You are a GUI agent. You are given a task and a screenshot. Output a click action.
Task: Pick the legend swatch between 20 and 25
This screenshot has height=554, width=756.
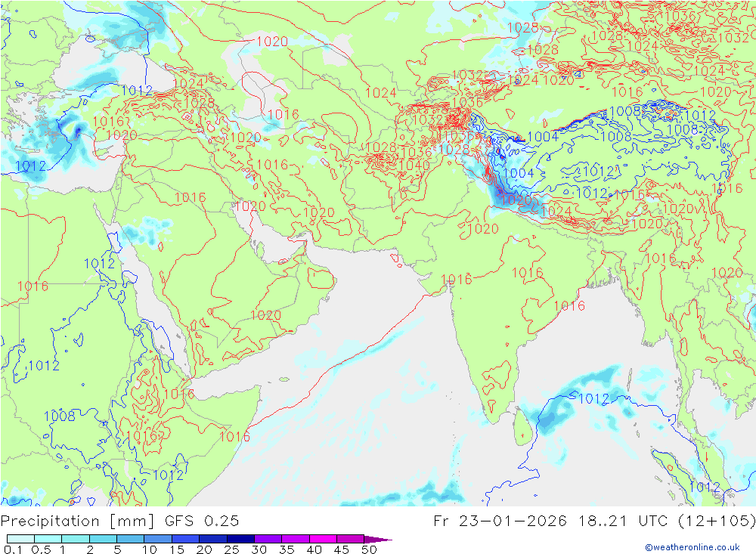point(213,539)
